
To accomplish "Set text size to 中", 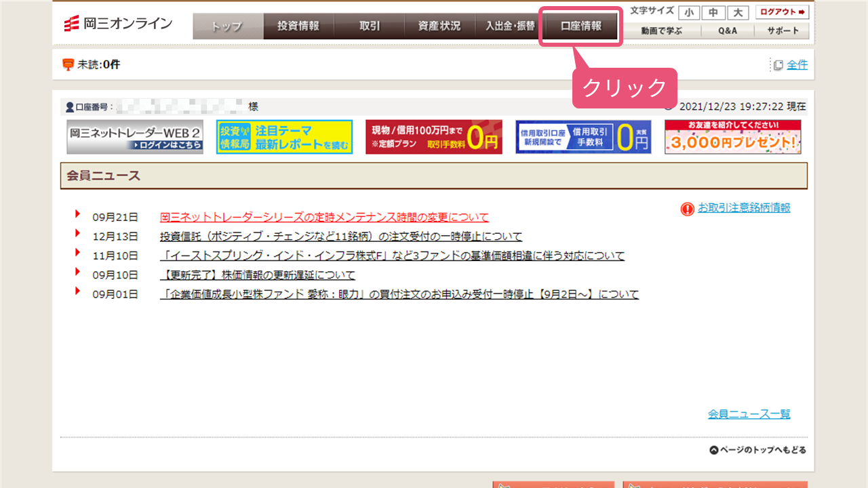I will (x=713, y=12).
